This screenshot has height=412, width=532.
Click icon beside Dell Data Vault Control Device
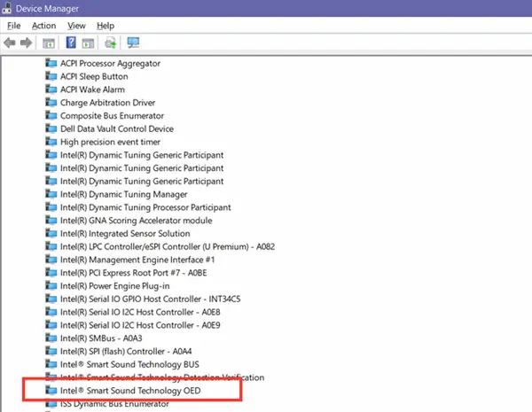point(51,128)
